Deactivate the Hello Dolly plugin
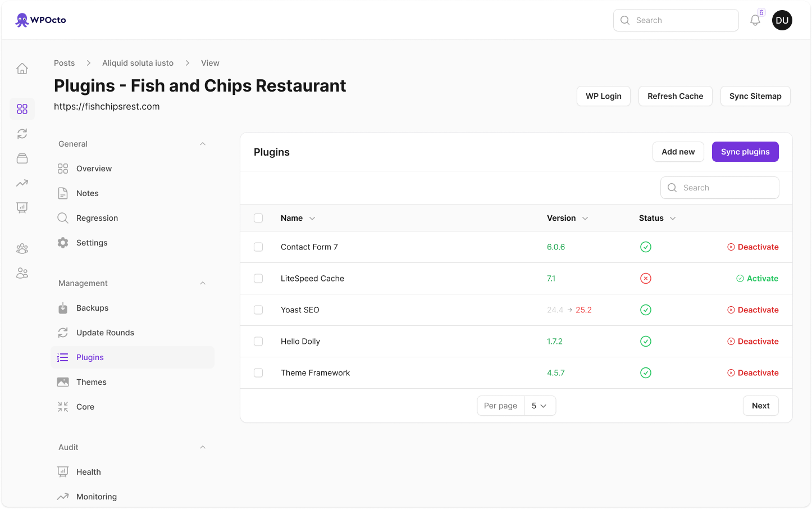The width and height of the screenshot is (812, 509). [x=753, y=342]
